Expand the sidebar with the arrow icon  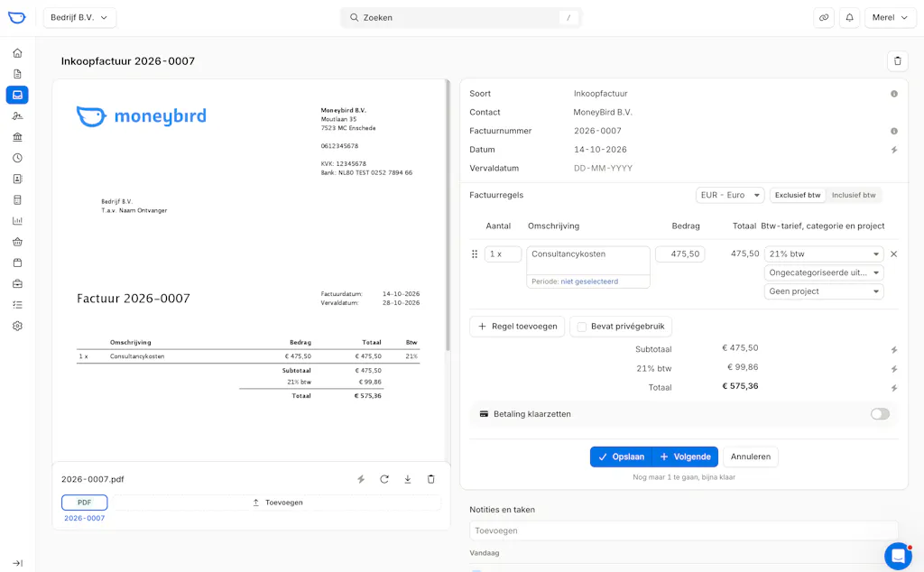[x=17, y=563]
